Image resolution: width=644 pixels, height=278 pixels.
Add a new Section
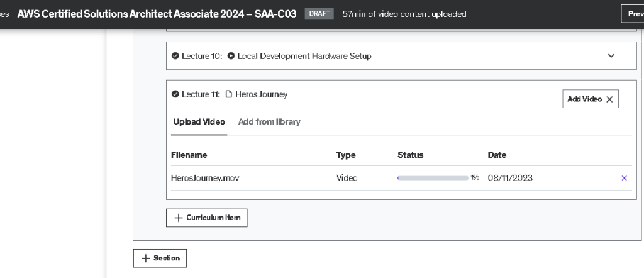click(160, 259)
